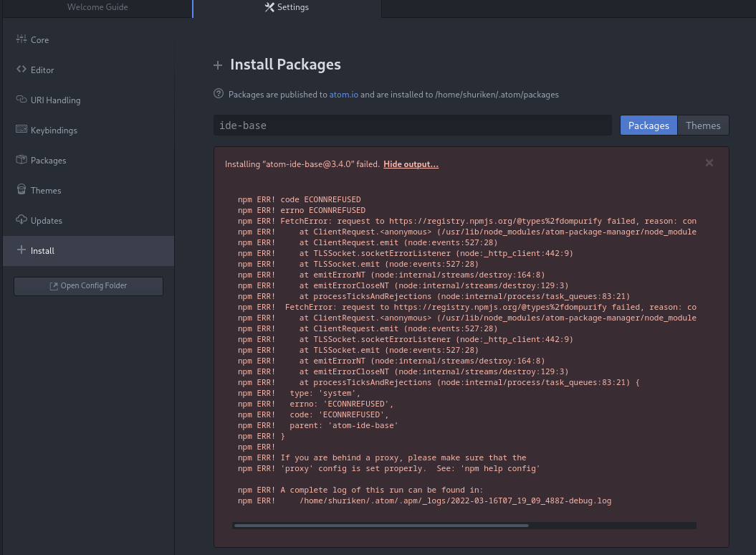Toggle search filter to Themes
The image size is (756, 555).
tap(703, 125)
